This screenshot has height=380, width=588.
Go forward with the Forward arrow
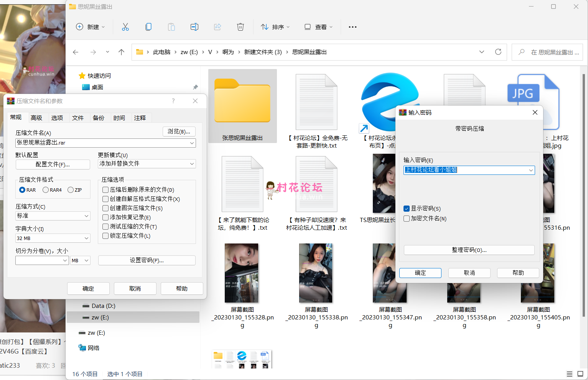pyautogui.click(x=93, y=52)
